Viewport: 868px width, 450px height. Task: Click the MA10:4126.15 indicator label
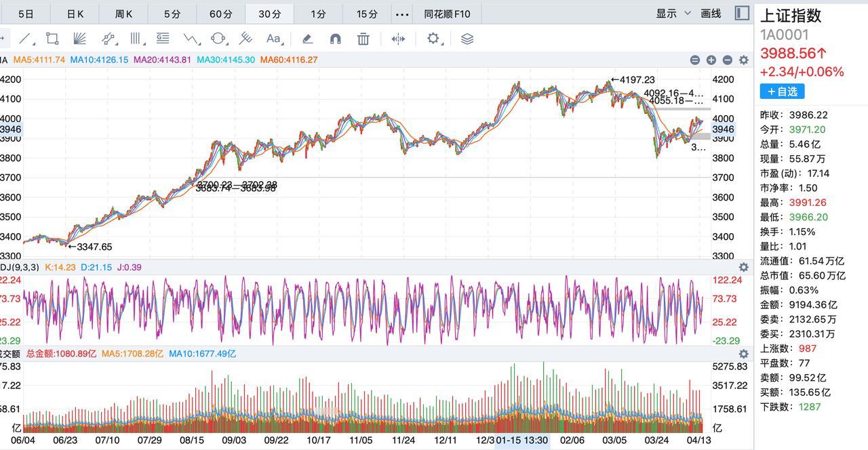coord(99,60)
